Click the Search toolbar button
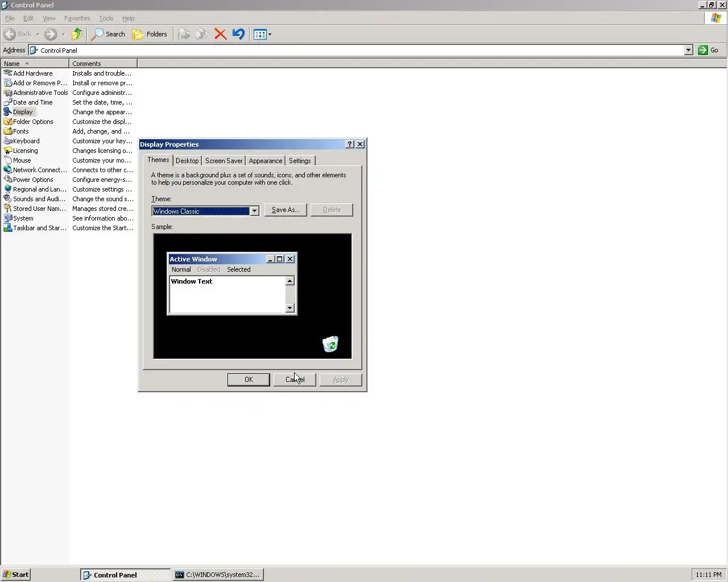 (108, 34)
